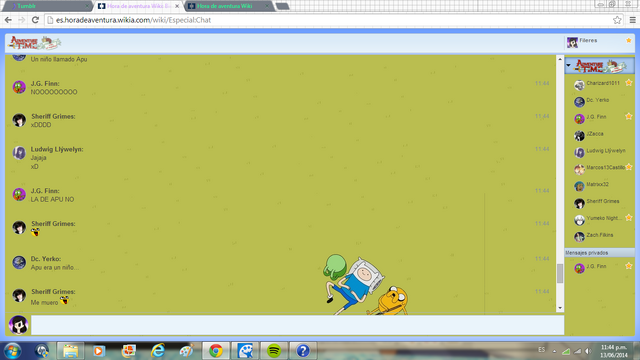Click chat scrollbar up arrow

(x=560, y=59)
